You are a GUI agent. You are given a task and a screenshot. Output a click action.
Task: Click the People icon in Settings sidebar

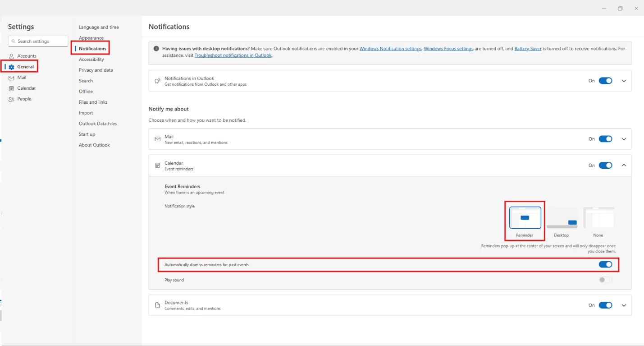[12, 99]
